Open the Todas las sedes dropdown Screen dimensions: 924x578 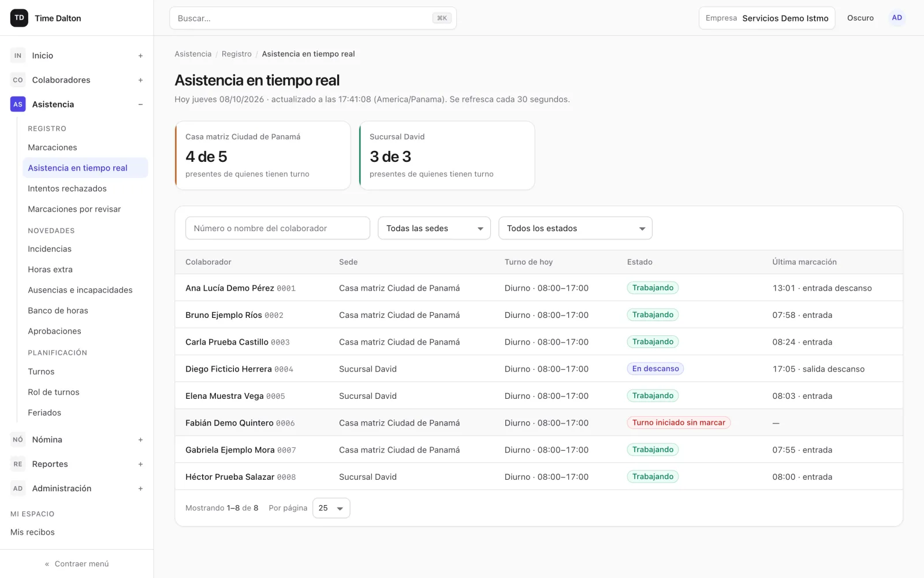point(434,228)
